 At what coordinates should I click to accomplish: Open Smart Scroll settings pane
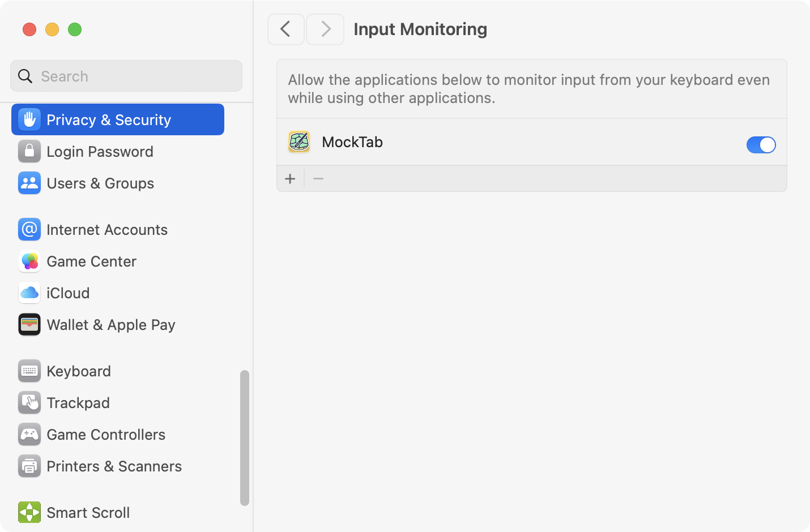[118, 512]
